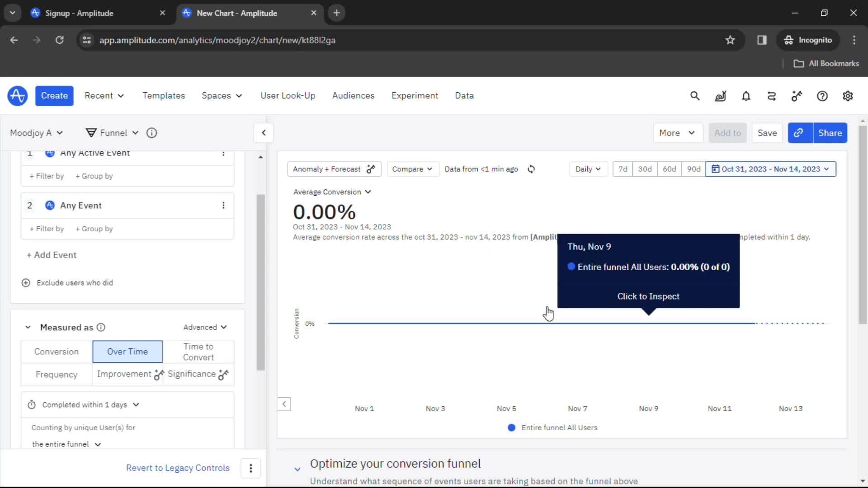The height and width of the screenshot is (488, 868).
Task: Click the share link icon next to Share button
Action: pos(799,132)
